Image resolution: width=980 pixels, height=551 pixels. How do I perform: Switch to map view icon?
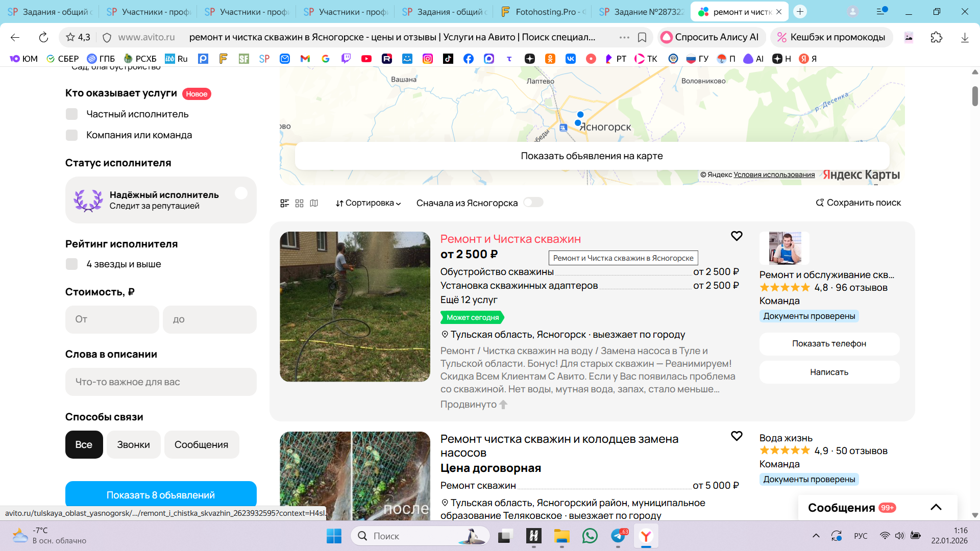314,203
